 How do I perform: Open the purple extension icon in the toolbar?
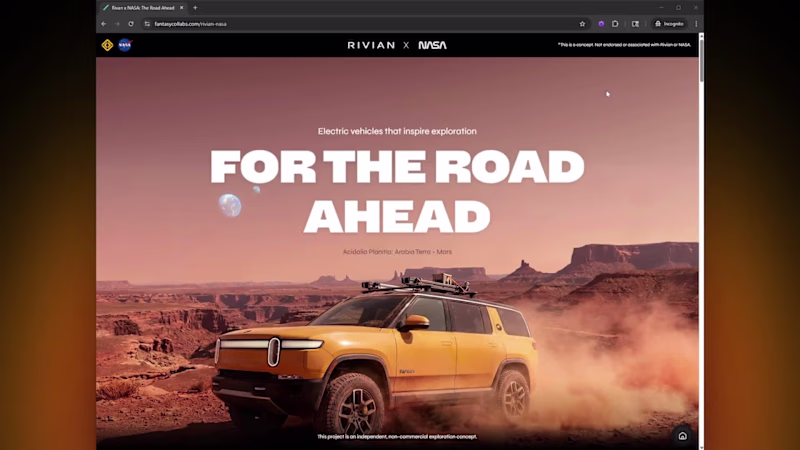click(x=601, y=24)
